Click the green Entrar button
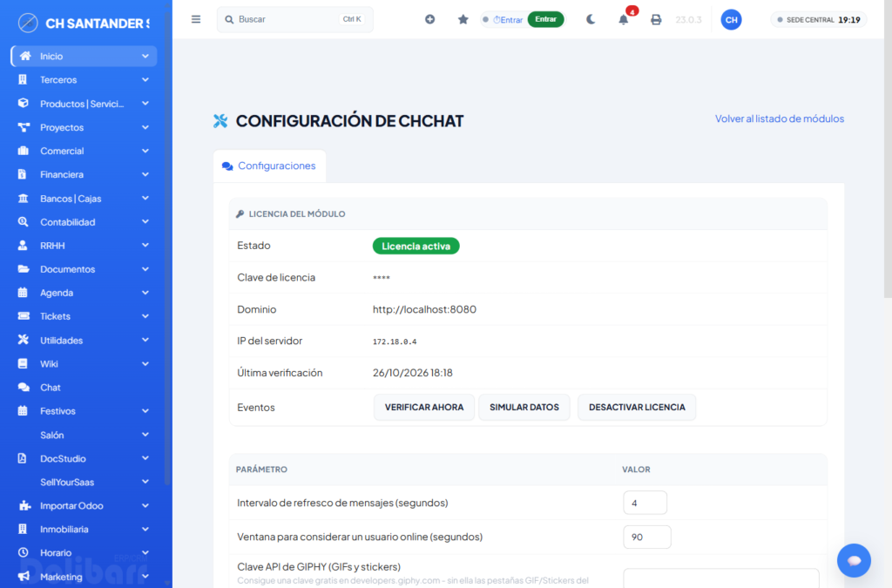The image size is (892, 588). pyautogui.click(x=545, y=19)
